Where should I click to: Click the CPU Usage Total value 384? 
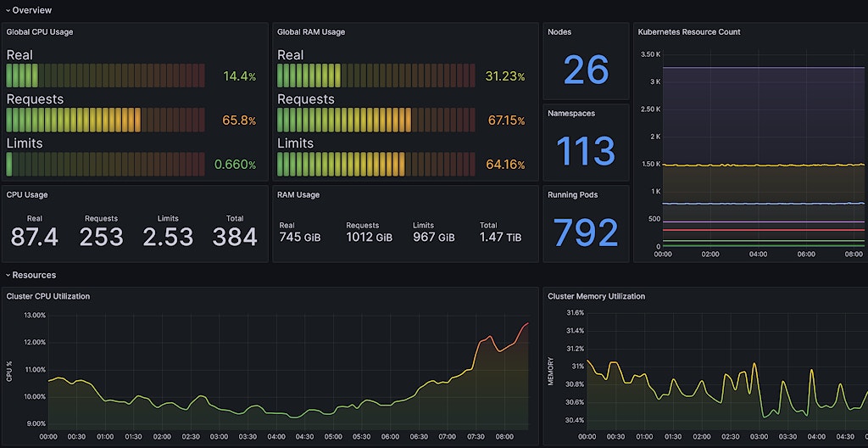pos(235,237)
